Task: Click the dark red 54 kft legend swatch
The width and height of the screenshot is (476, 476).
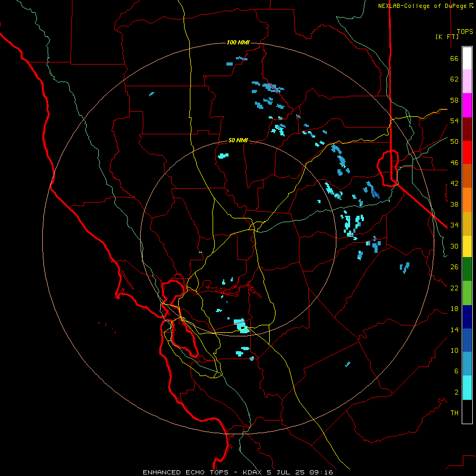Action: tap(467, 129)
